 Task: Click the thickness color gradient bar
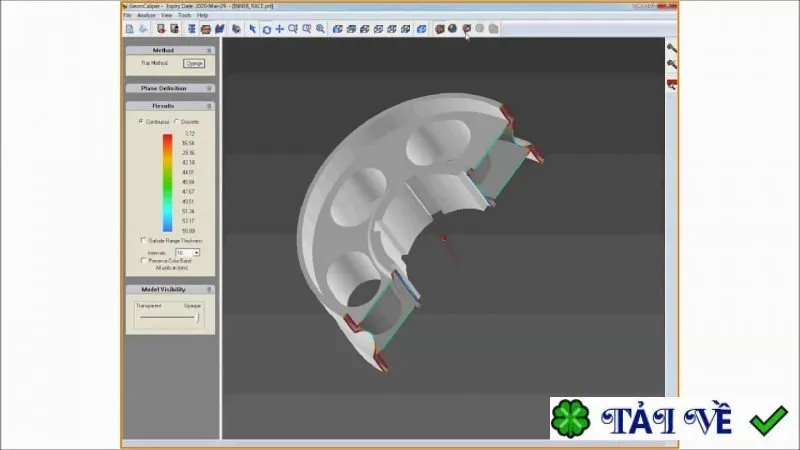pos(167,183)
